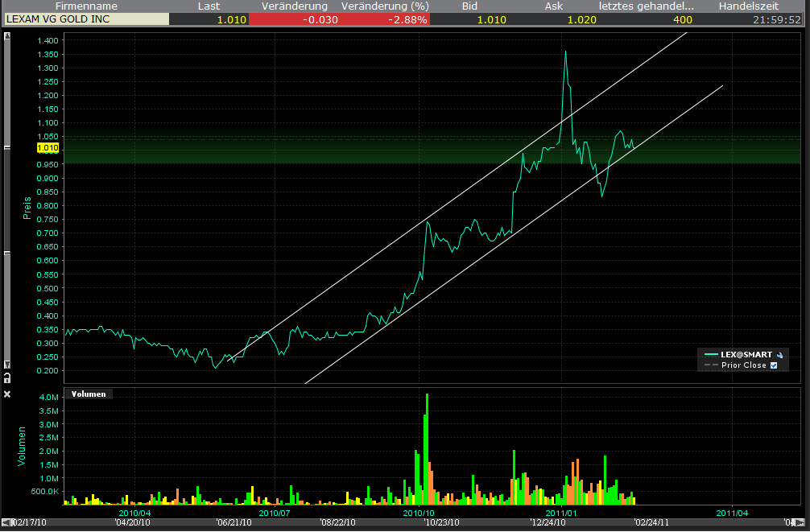Click the vertical scrollbar down arrow
This screenshot has height=532, width=810.
[7, 364]
